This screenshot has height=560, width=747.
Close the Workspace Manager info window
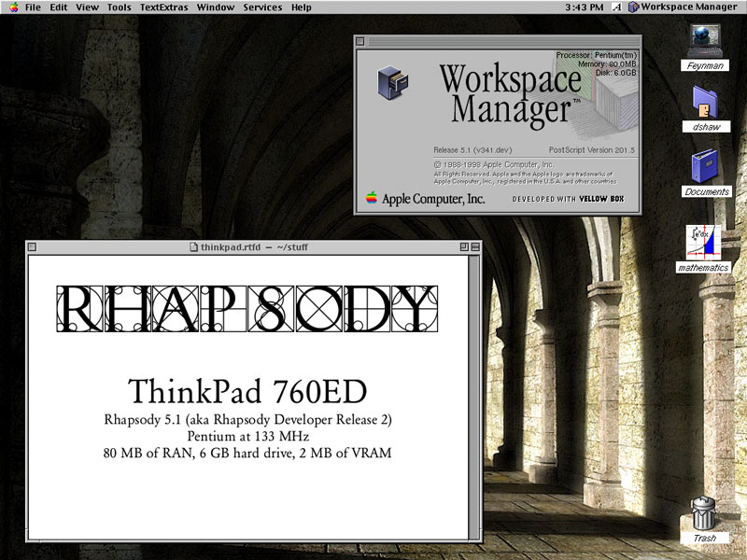click(x=360, y=41)
